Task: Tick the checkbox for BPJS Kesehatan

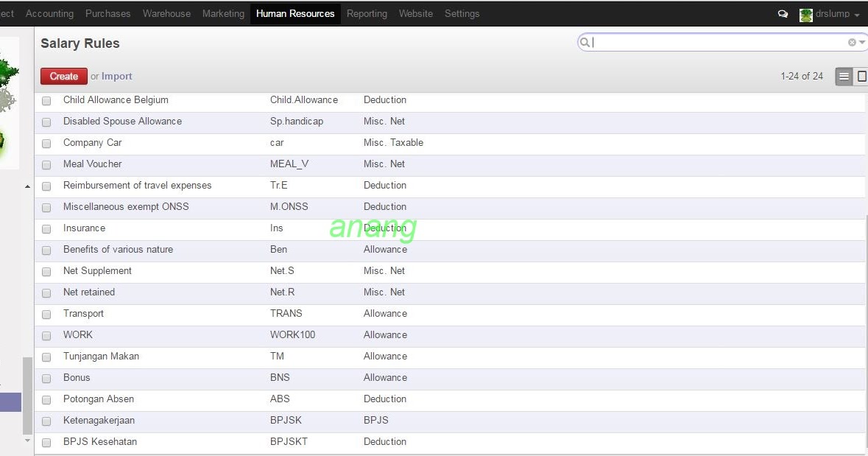Action: click(46, 443)
